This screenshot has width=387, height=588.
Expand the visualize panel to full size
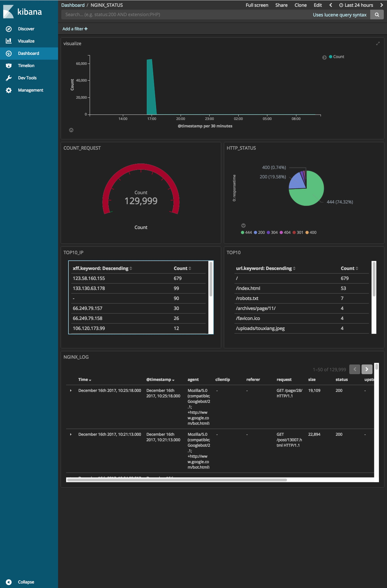[x=378, y=44]
